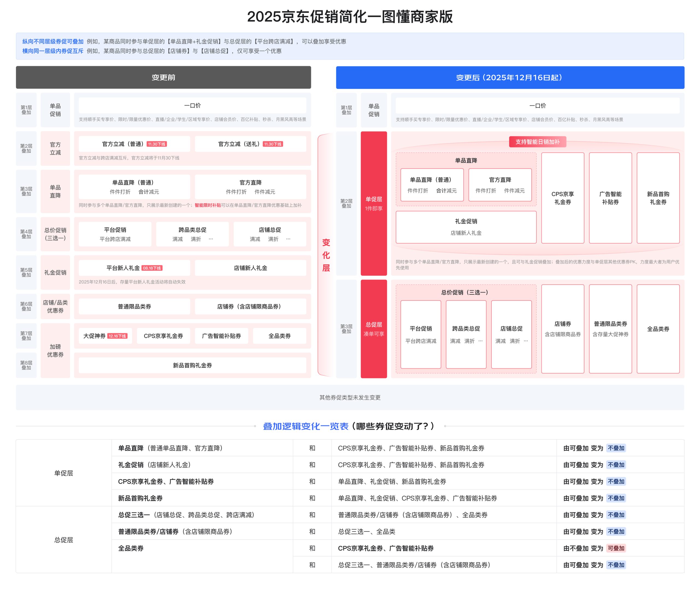
Task: Select the 新品首购礼金券 card after change
Action: pos(658,198)
